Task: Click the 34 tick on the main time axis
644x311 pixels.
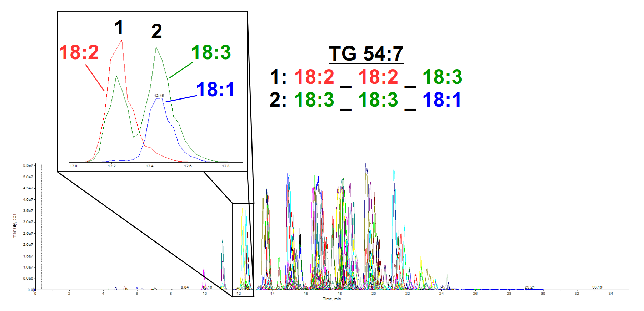Action: pyautogui.click(x=611, y=294)
